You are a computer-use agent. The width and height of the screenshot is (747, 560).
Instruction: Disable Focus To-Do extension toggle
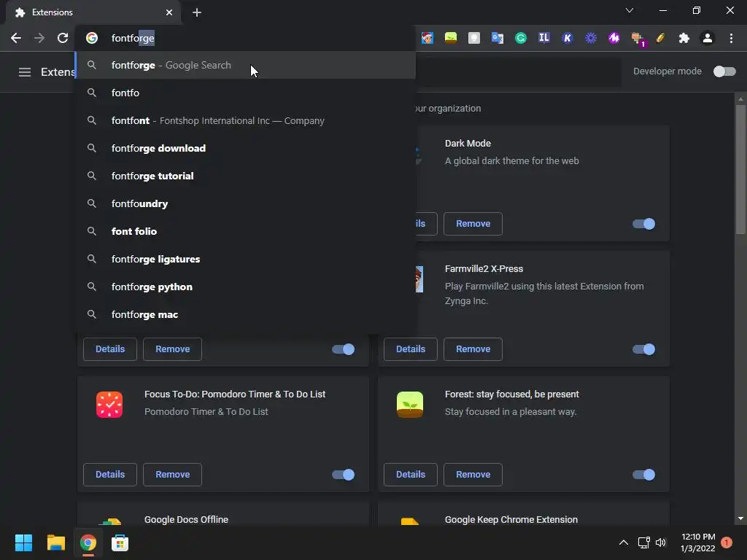click(x=343, y=475)
